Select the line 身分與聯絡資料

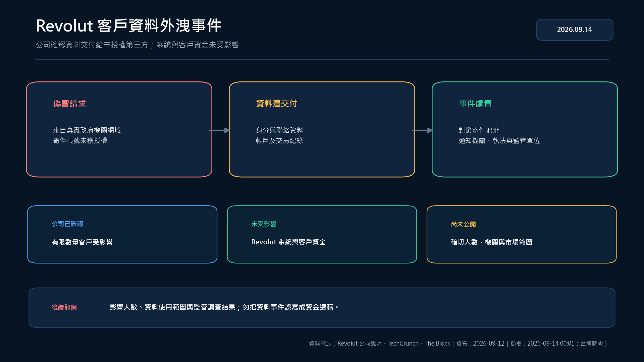pos(279,130)
